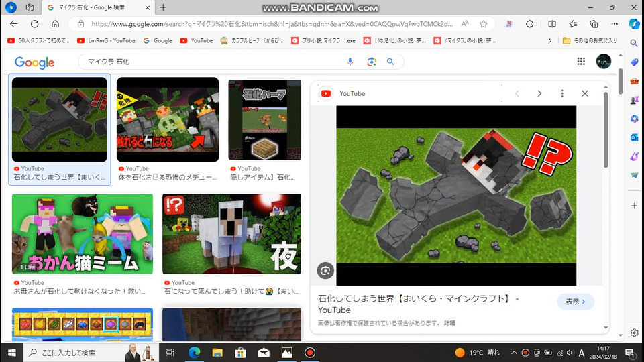
Task: Open a new browser tab
Action: [163, 7]
